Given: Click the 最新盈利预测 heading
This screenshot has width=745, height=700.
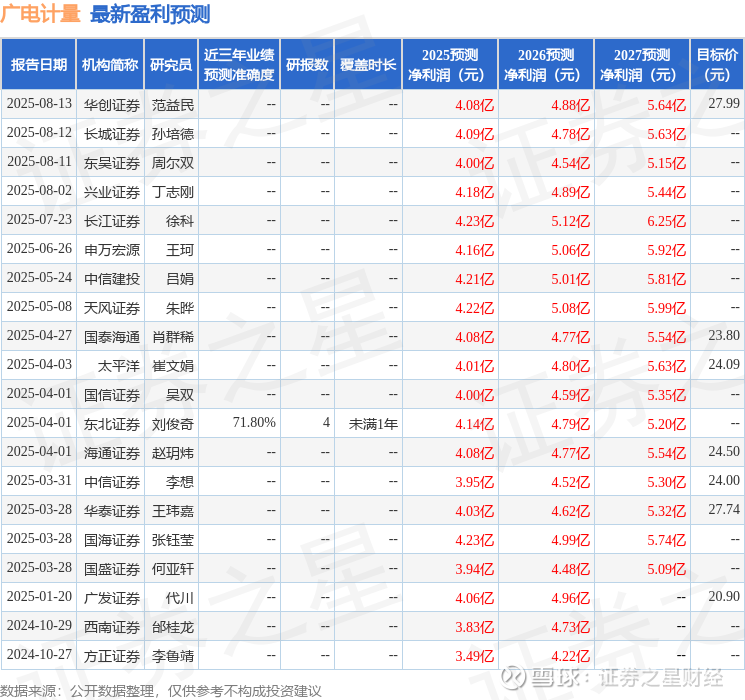Looking at the screenshot, I should (150, 14).
